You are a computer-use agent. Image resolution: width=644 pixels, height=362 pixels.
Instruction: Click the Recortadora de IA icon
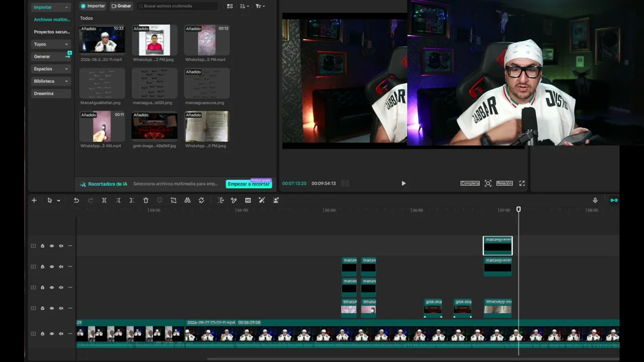pyautogui.click(x=83, y=184)
